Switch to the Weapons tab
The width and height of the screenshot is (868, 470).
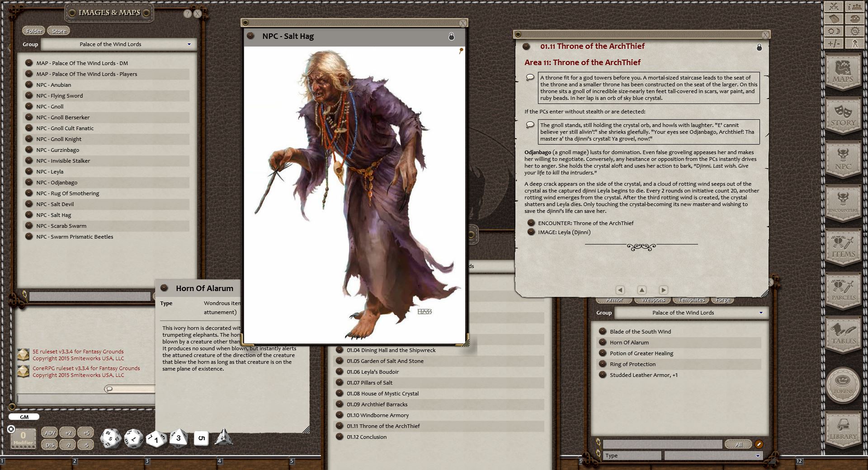[652, 300]
